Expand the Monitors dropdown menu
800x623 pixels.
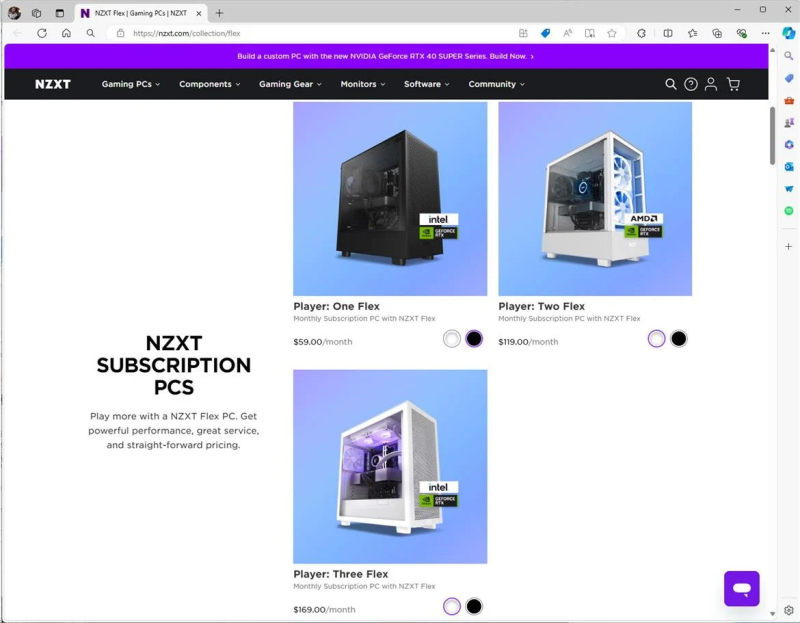[363, 84]
